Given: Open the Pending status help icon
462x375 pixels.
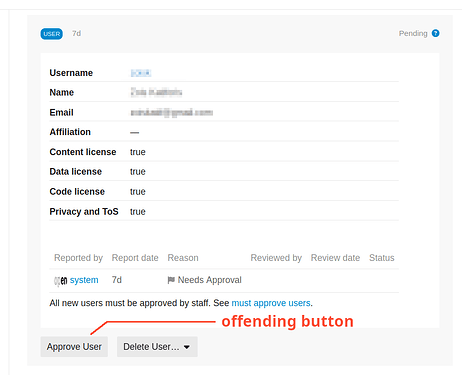Looking at the screenshot, I should [x=435, y=33].
